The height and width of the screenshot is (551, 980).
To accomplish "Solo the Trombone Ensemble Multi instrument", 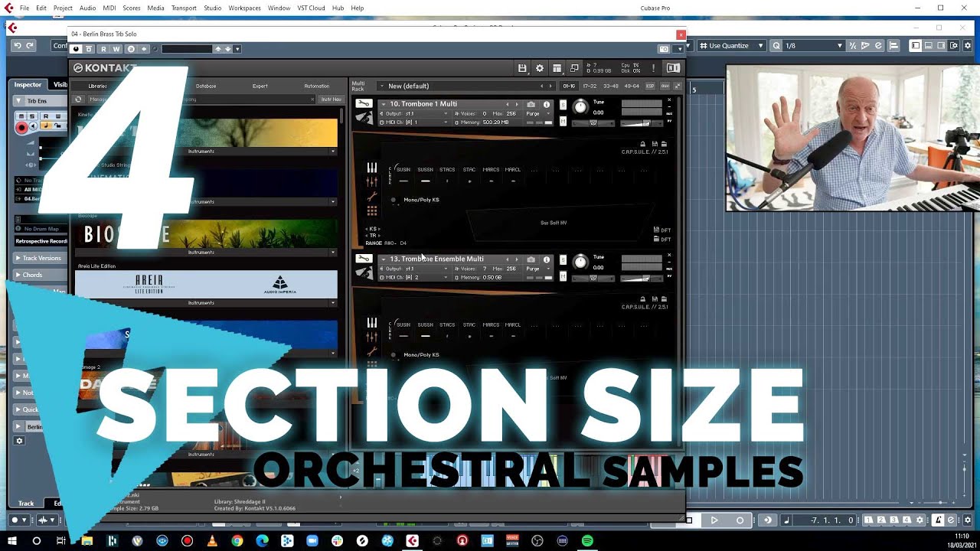I will 563,259.
